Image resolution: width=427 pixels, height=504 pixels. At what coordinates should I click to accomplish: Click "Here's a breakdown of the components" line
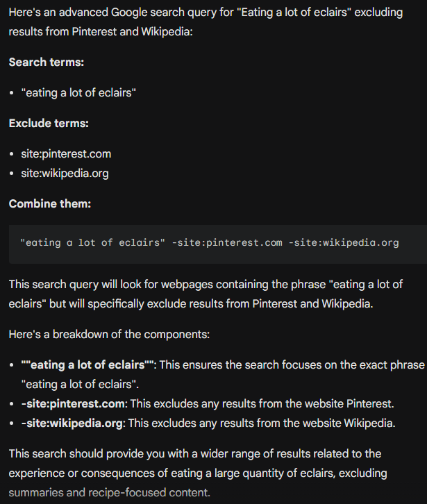coord(109,335)
